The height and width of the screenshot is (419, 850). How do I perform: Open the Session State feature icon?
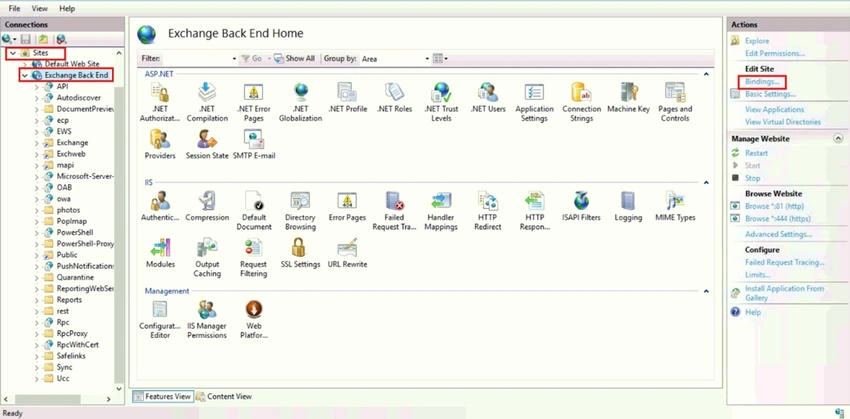(x=207, y=140)
